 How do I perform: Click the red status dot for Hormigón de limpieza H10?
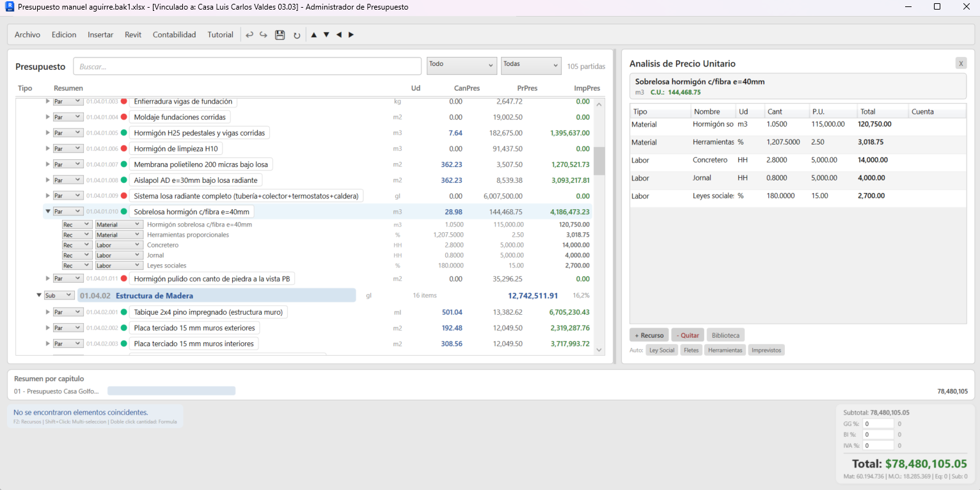pos(124,148)
